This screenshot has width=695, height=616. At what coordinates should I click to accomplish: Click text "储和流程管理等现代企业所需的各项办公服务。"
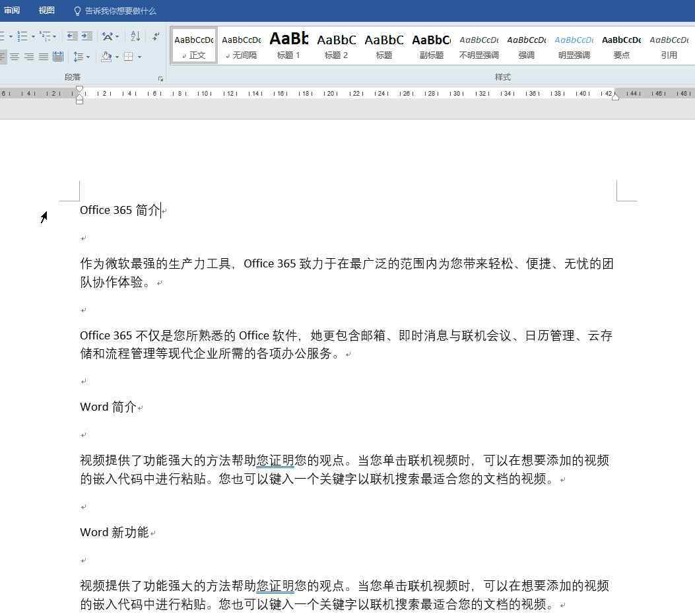click(209, 353)
